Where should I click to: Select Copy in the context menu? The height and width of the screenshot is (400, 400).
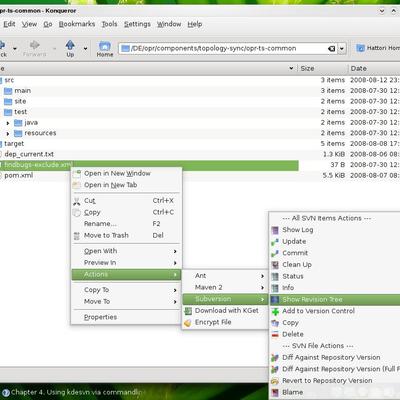click(x=126, y=212)
